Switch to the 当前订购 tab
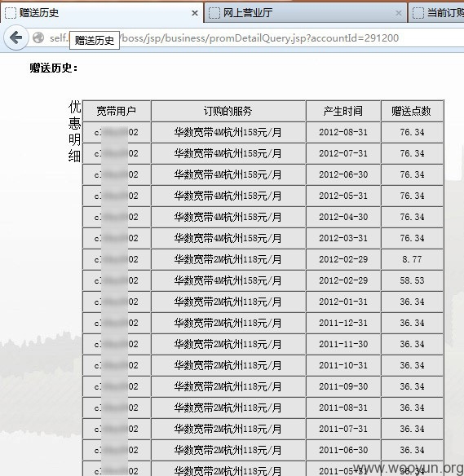This screenshot has width=464, height=476. [436, 13]
